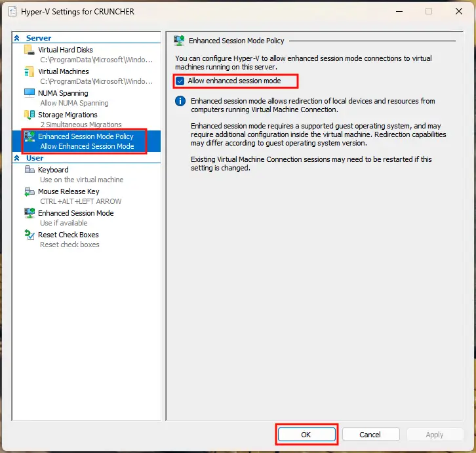Click 'Reset check boxes' subtitle text
476x453 pixels.
pyautogui.click(x=69, y=245)
